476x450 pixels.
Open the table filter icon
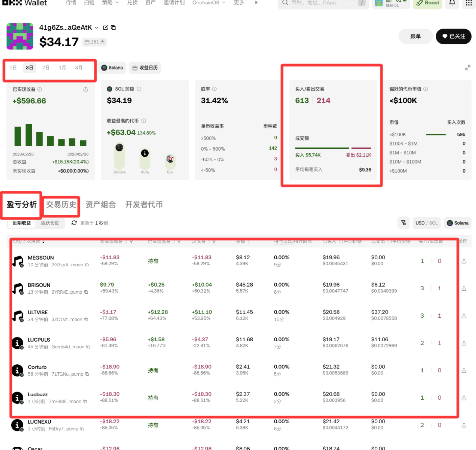click(x=403, y=223)
